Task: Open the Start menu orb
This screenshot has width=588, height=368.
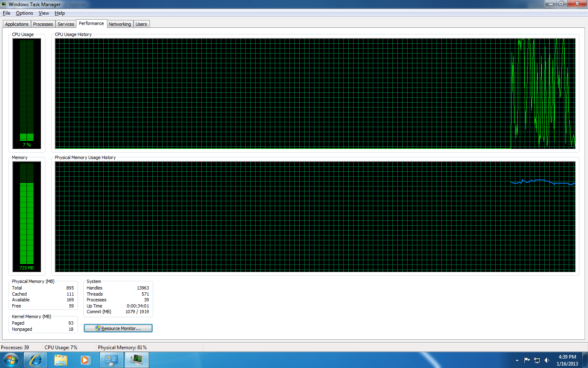Action: (11, 360)
